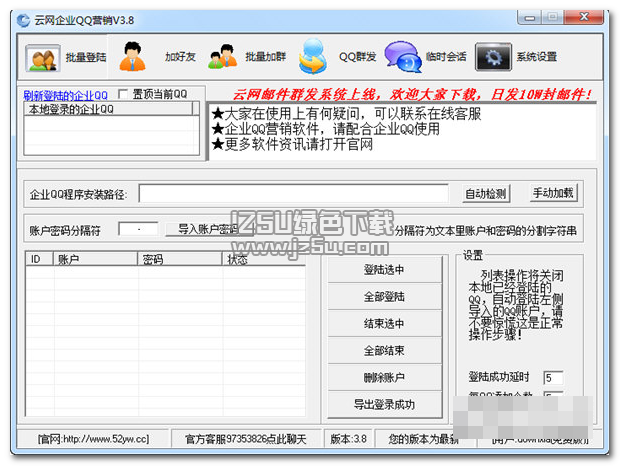Click the 自动检测 button

click(486, 194)
